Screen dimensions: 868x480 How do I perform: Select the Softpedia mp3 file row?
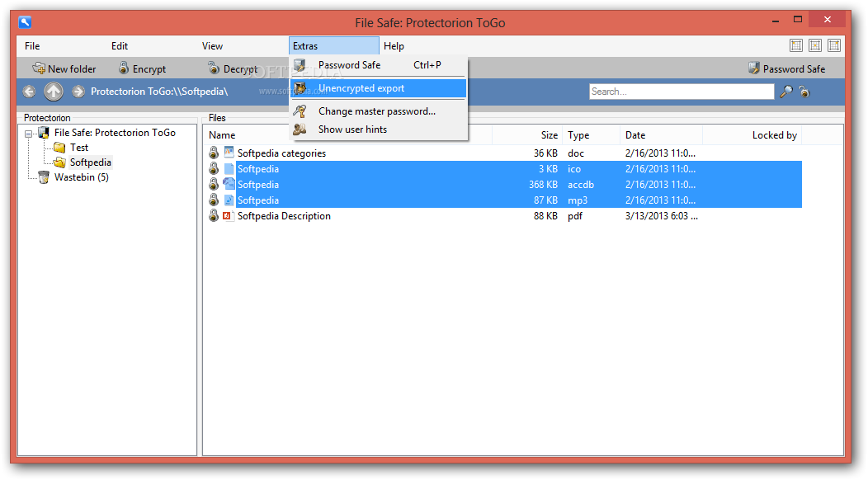tap(503, 200)
